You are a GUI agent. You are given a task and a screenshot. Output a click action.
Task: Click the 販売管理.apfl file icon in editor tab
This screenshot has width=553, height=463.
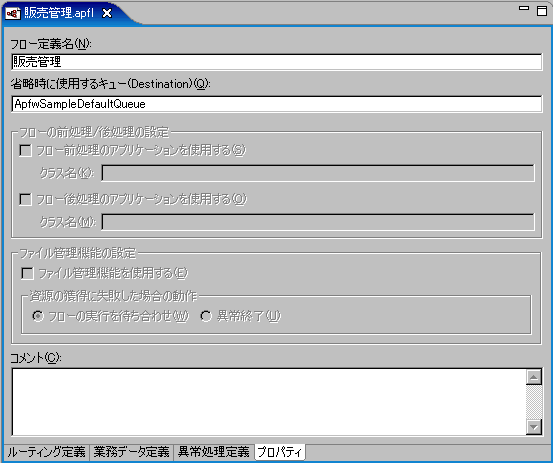coord(13,13)
